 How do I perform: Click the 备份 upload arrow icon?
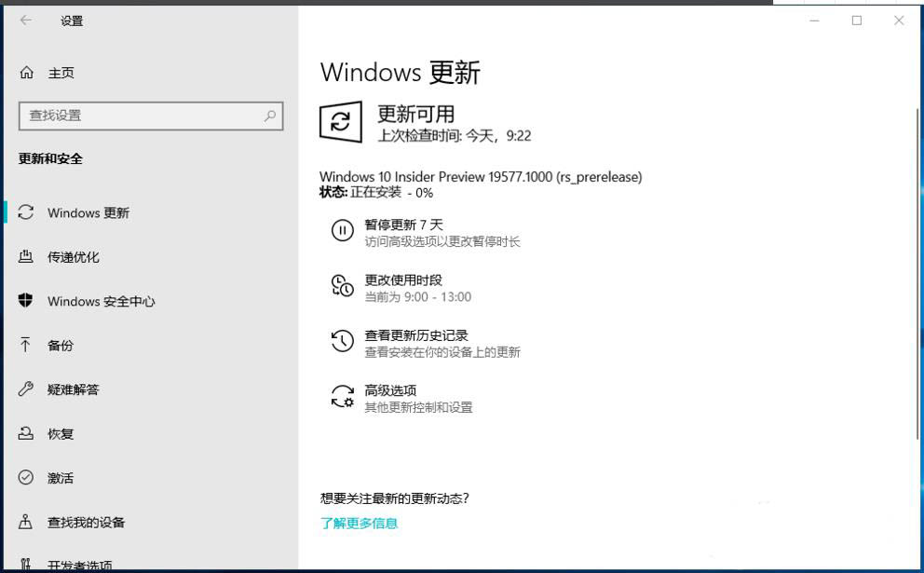point(25,345)
